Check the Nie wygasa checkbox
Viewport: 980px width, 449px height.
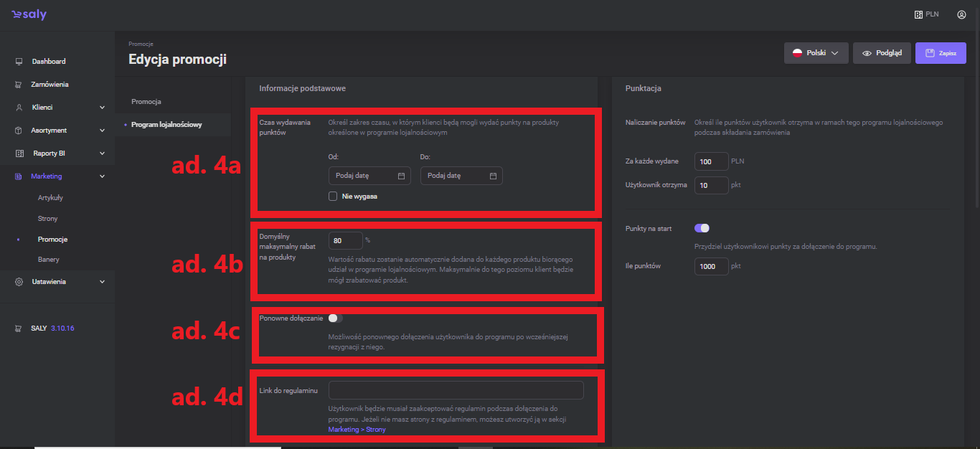coord(333,196)
